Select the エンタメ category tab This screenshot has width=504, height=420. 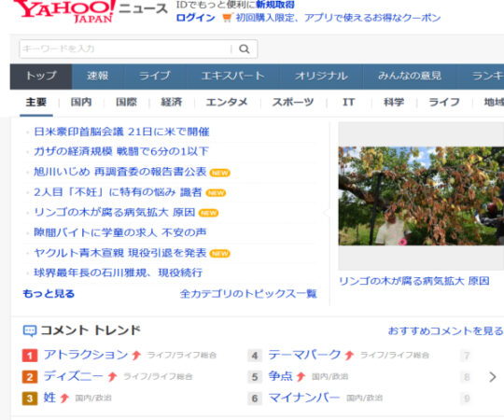coord(226,103)
